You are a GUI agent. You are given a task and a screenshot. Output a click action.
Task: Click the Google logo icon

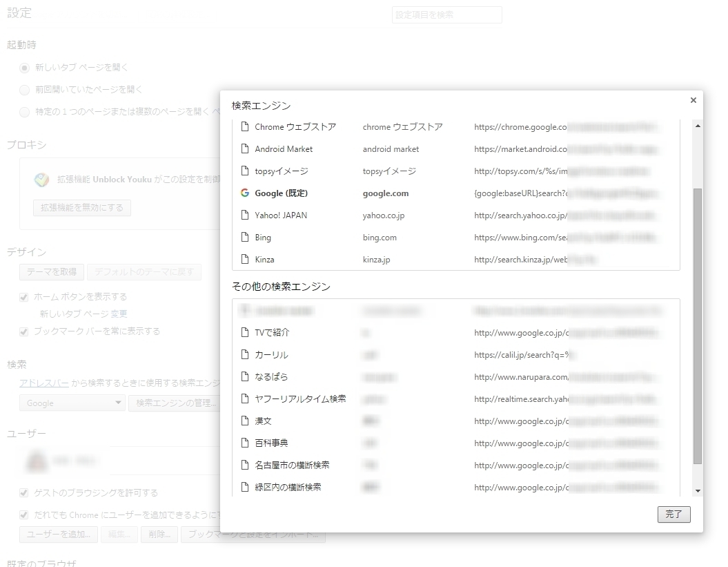pos(245,193)
